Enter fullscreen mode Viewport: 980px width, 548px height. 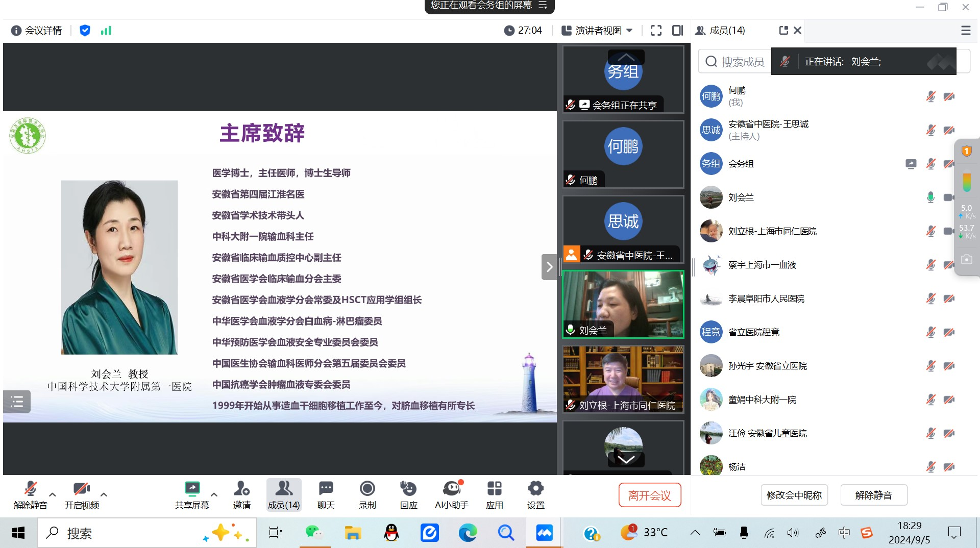point(655,30)
